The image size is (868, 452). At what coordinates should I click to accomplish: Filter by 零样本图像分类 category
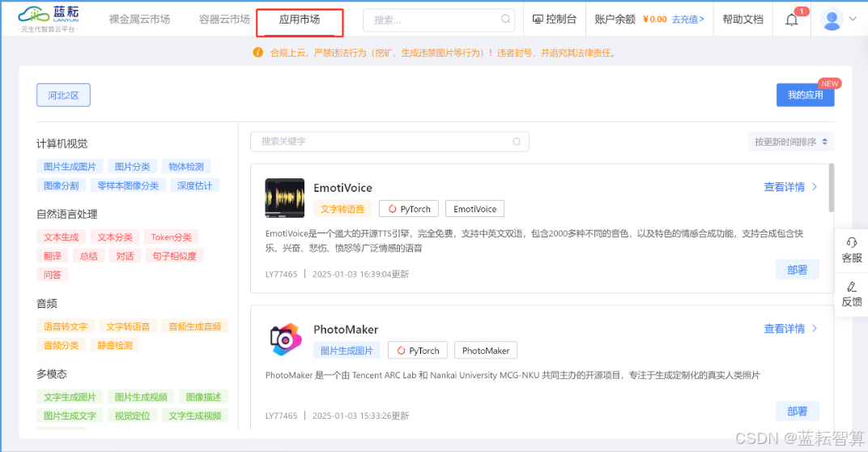pos(128,185)
